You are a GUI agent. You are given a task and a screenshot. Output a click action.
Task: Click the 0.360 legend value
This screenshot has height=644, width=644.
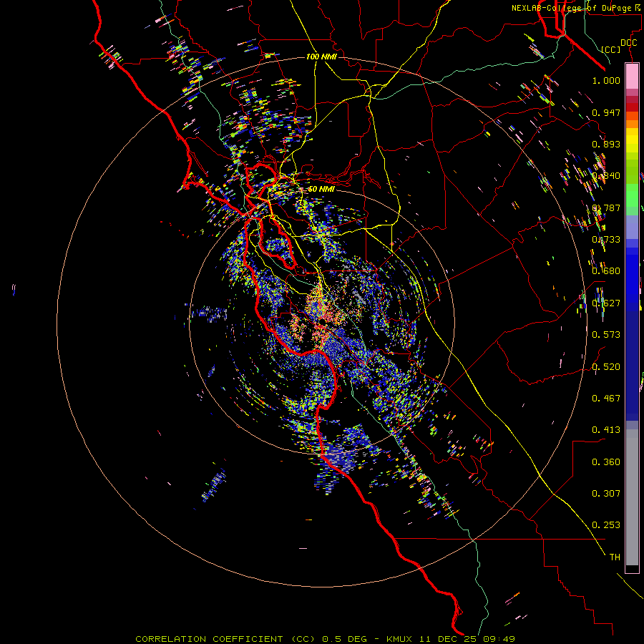tap(606, 462)
